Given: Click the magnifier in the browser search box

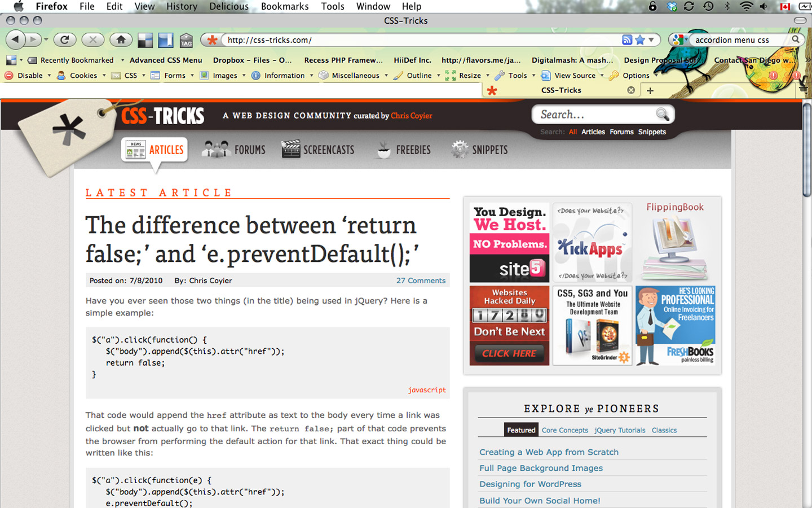Looking at the screenshot, I should (795, 40).
